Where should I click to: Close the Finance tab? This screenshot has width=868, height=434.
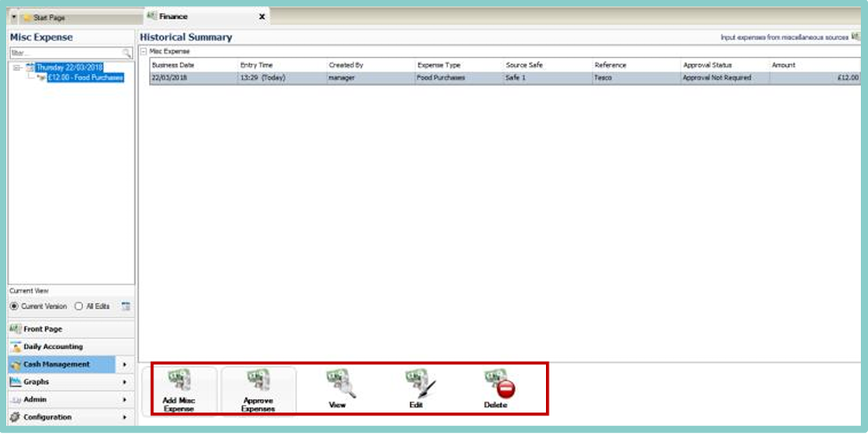pos(261,17)
